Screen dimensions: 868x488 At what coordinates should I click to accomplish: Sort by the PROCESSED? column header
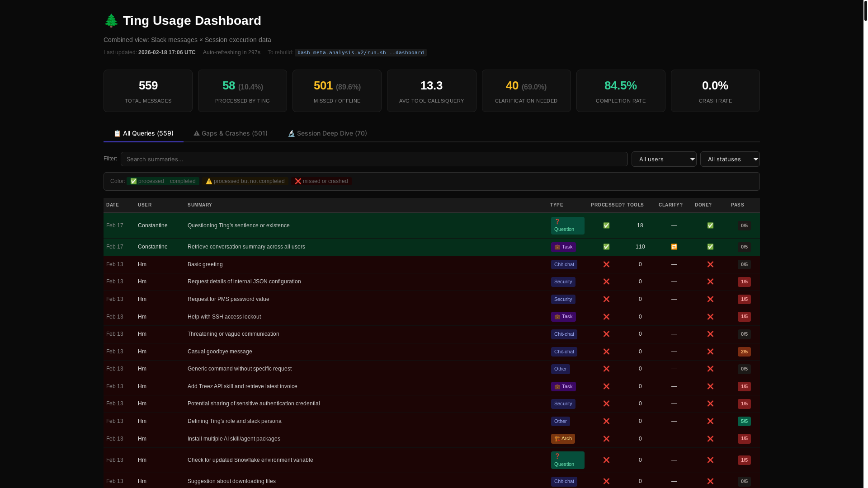pyautogui.click(x=608, y=205)
